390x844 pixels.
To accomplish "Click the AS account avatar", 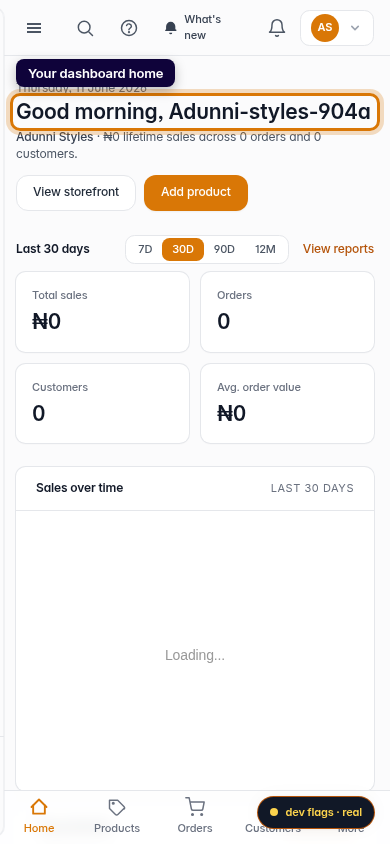I will (325, 27).
